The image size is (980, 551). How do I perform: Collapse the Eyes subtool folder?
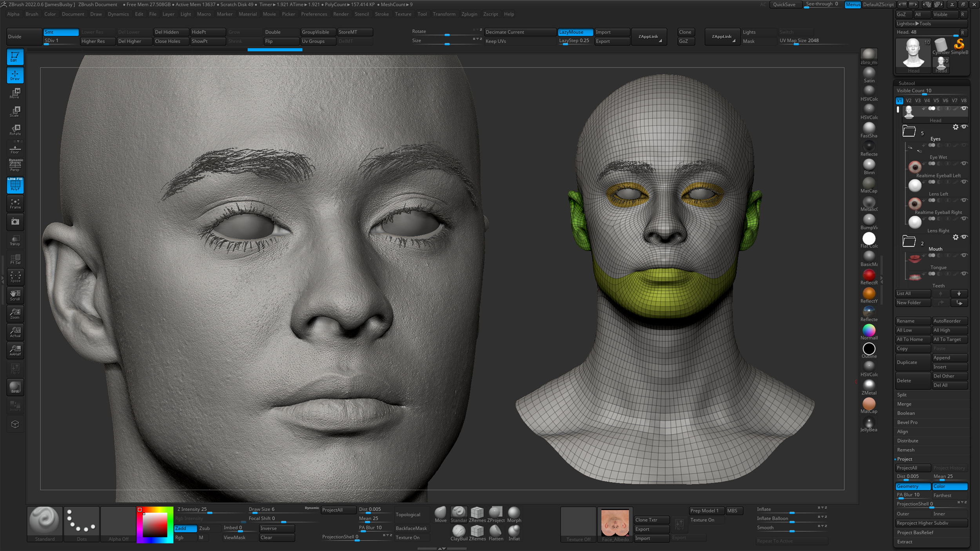(909, 130)
